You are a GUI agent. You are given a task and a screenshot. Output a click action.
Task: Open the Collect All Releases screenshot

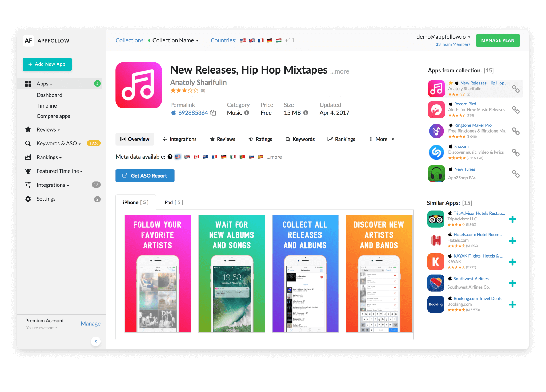[306, 274]
